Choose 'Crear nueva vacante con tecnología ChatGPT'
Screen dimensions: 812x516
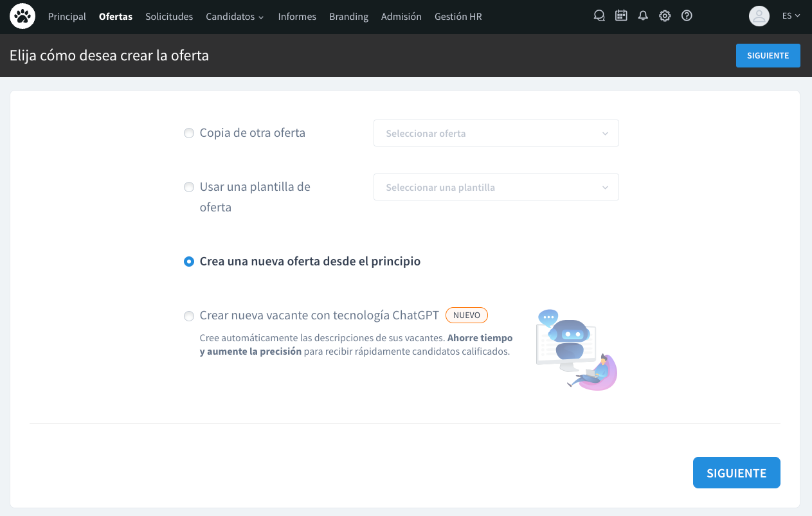point(189,316)
